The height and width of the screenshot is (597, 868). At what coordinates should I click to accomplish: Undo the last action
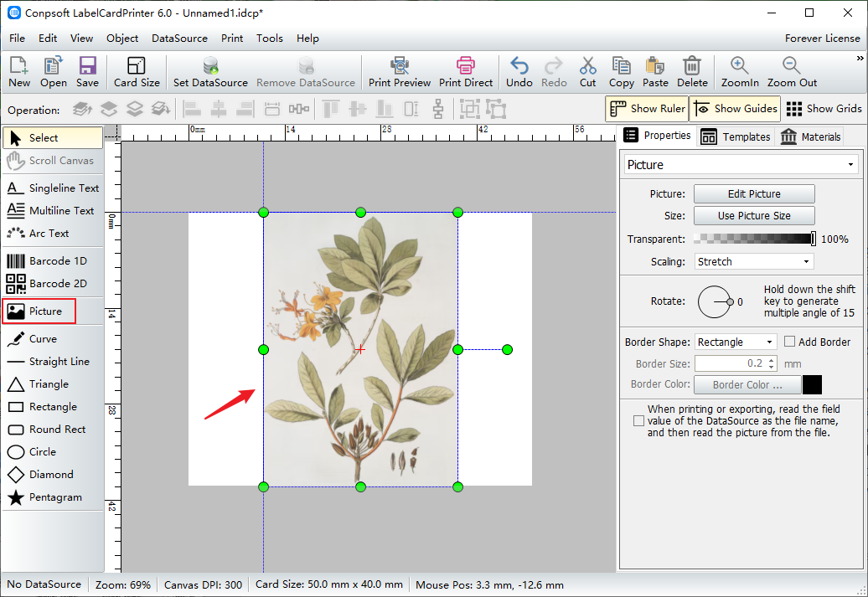click(x=519, y=72)
